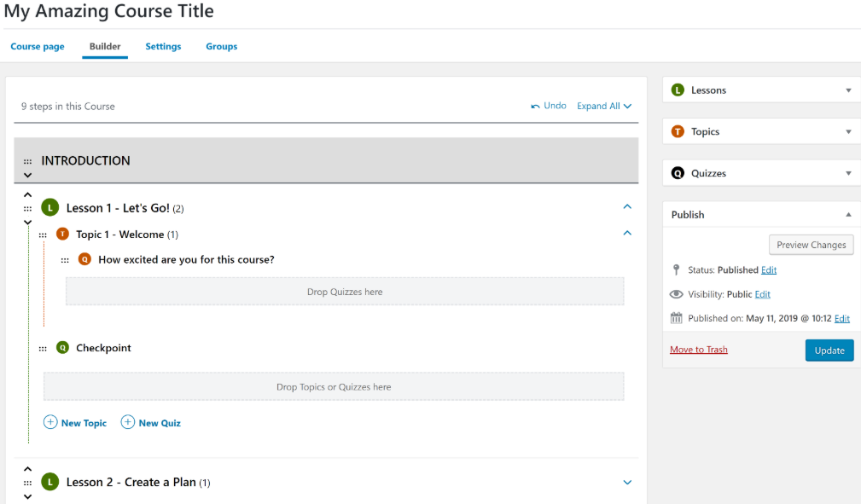The image size is (861, 504).
Task: Collapse Lesson 1 - Let's Go! with its chevron
Action: [627, 206]
